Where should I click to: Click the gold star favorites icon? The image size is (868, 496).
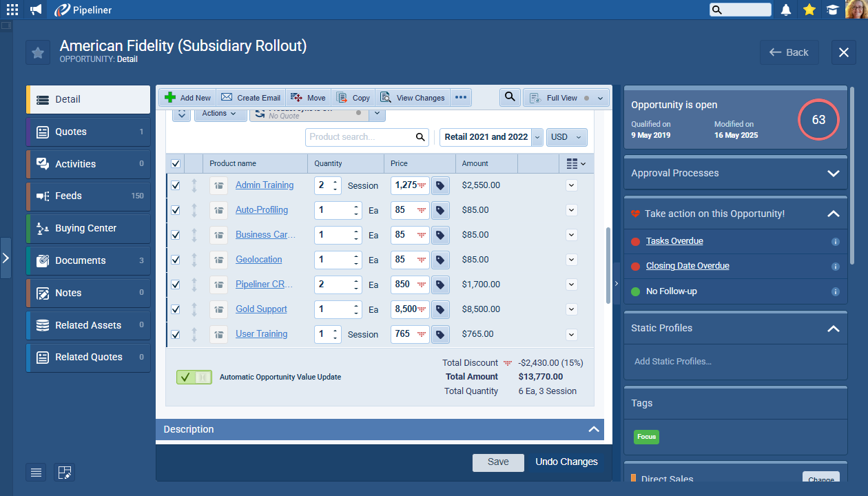[809, 10]
